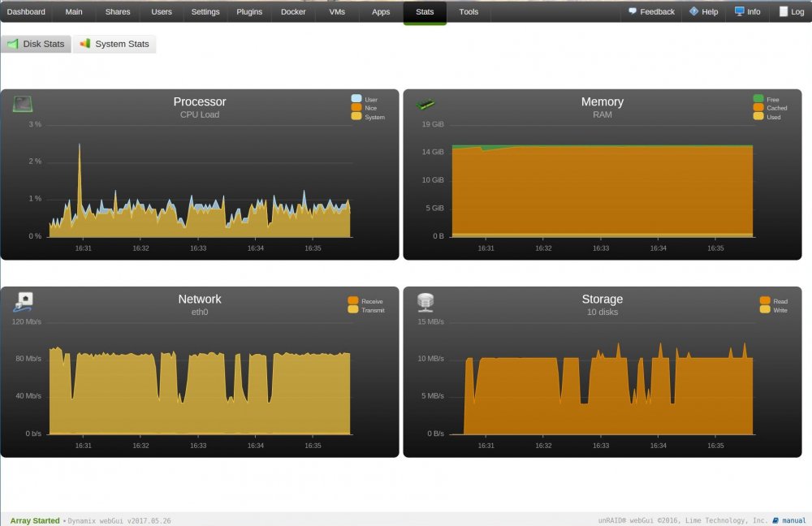Toggle the Write legend swatch in Storage
This screenshot has width=812, height=526.
765,309
